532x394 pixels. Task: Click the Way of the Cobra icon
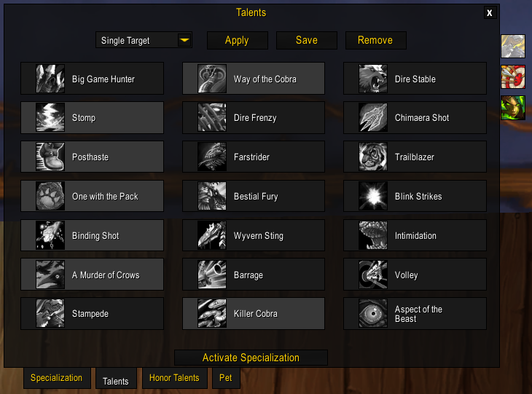coord(212,79)
